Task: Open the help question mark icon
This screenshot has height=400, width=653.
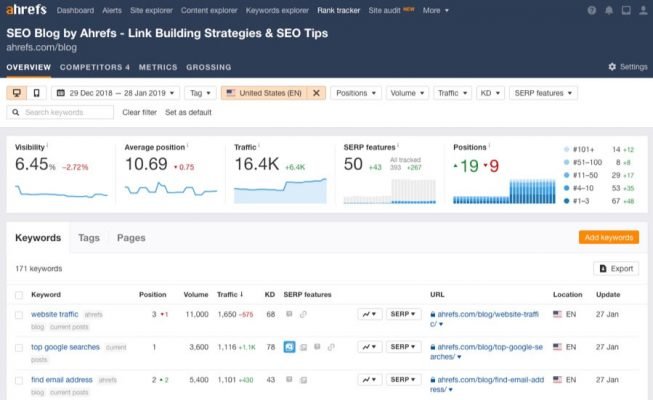Action: coord(591,10)
